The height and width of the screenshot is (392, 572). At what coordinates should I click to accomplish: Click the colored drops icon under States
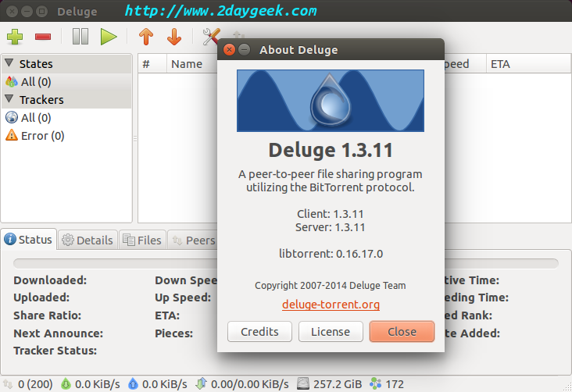click(12, 82)
